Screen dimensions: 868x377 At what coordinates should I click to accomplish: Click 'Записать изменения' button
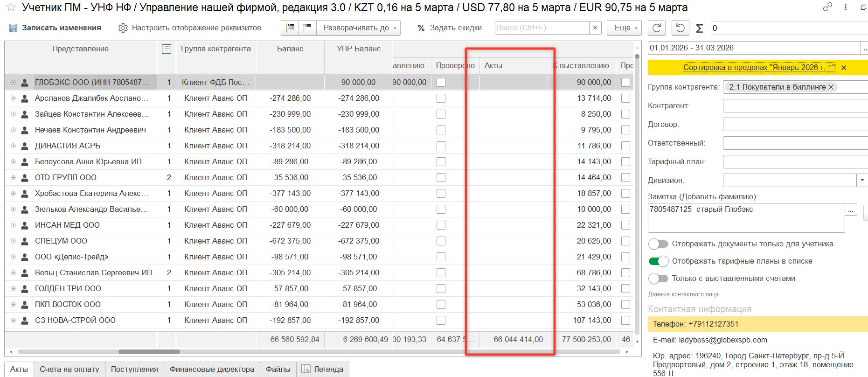pyautogui.click(x=55, y=28)
